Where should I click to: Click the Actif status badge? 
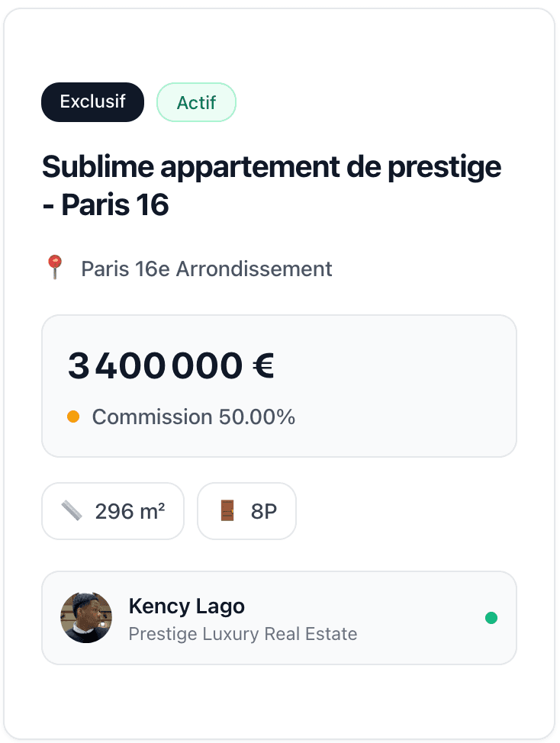(x=196, y=102)
